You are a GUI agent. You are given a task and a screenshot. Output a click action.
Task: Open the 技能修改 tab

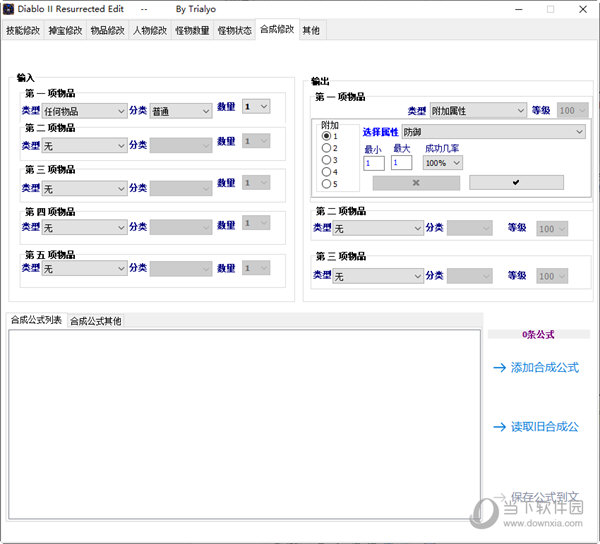click(x=23, y=30)
